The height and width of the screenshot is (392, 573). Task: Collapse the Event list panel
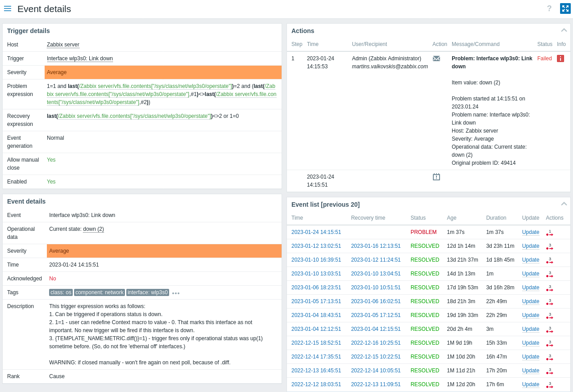pos(564,204)
